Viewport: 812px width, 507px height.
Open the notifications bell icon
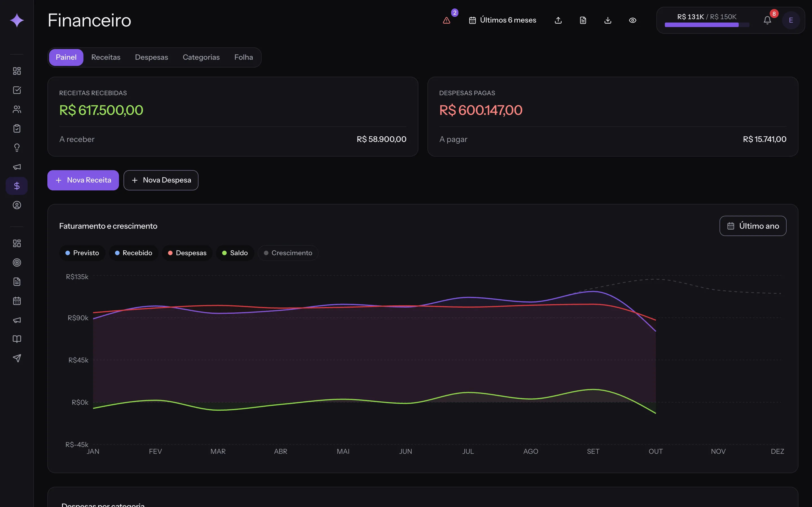pos(767,21)
